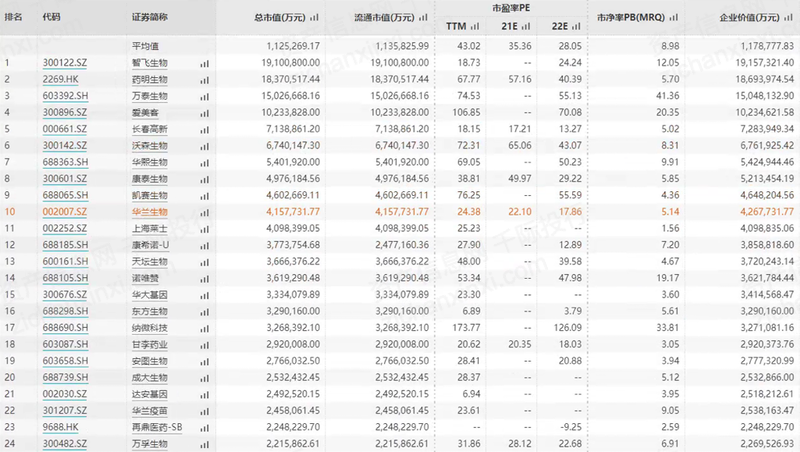Image resolution: width=800 pixels, height=452 pixels.
Task: Select average enterprise value 1,178,777.83
Action: [x=767, y=46]
